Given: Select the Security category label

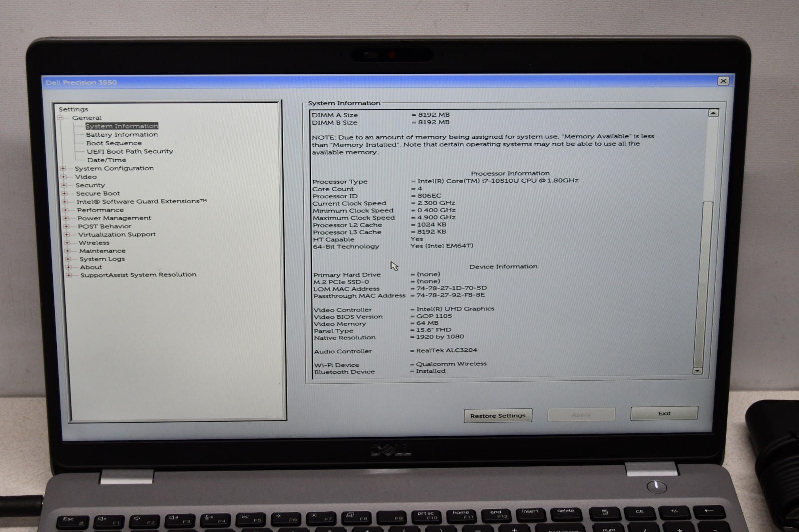Looking at the screenshot, I should point(90,185).
